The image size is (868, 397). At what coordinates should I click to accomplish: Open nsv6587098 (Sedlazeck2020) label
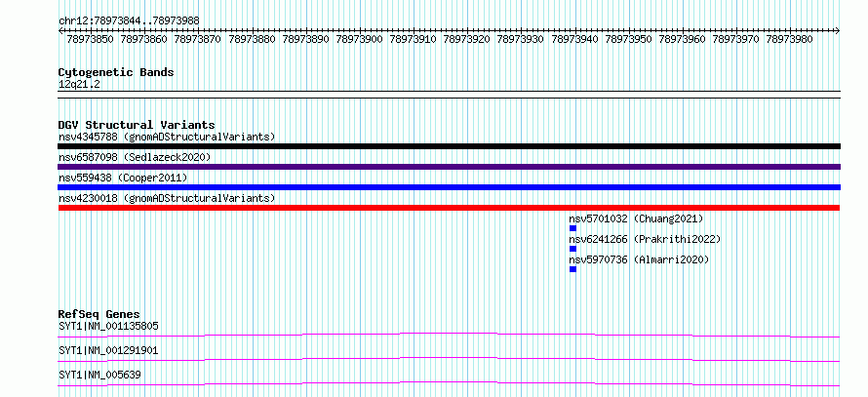click(x=135, y=157)
